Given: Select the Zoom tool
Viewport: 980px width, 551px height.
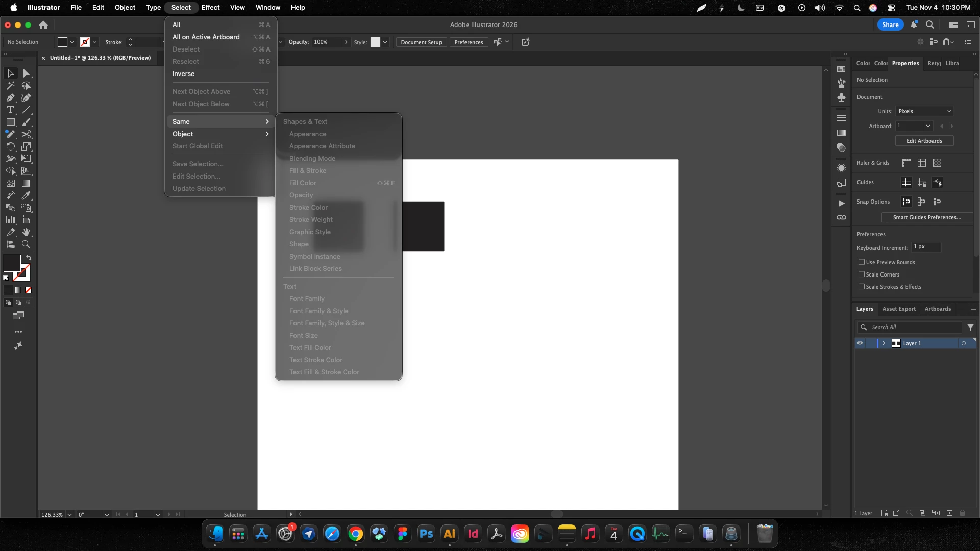Looking at the screenshot, I should (26, 245).
